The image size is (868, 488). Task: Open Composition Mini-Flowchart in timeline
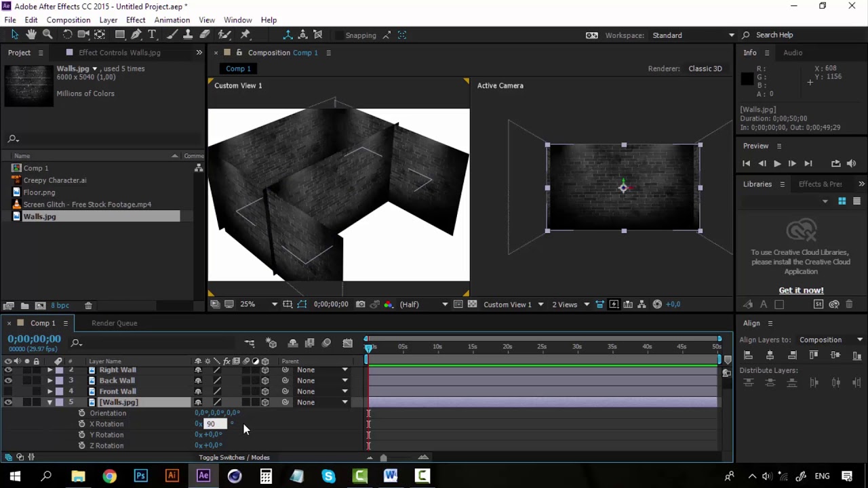250,344
